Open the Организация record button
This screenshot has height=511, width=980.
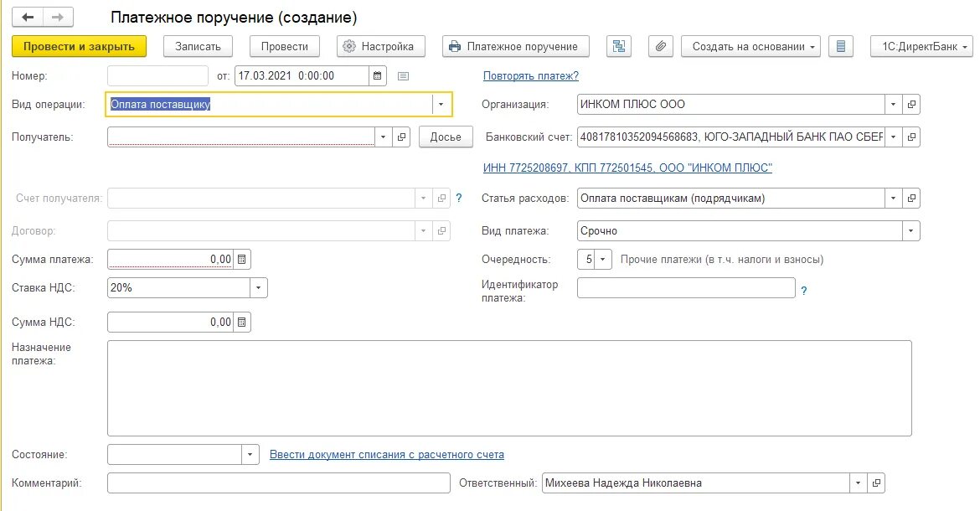pyautogui.click(x=911, y=105)
